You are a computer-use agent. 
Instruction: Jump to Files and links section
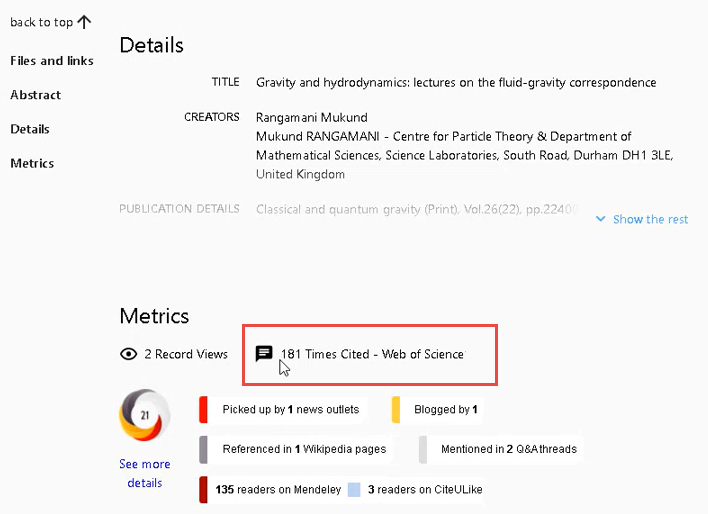tap(52, 61)
